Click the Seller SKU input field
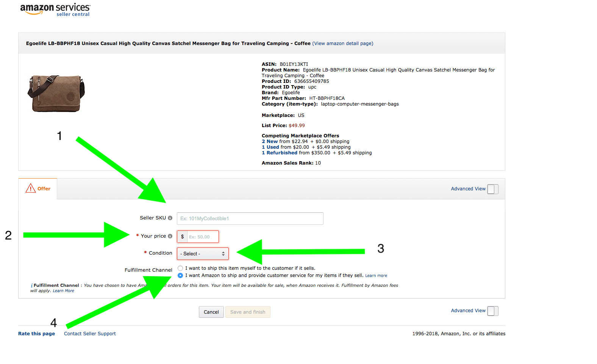Screen dimensions: 597x364 [x=250, y=218]
